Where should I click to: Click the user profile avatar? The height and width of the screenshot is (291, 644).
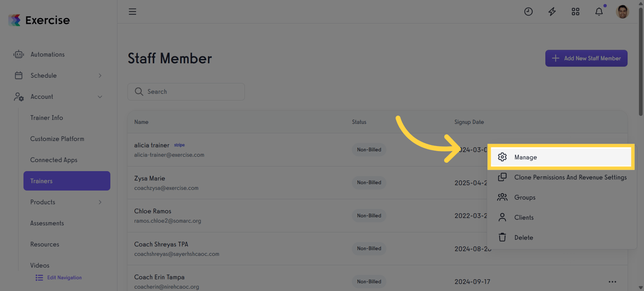(622, 12)
